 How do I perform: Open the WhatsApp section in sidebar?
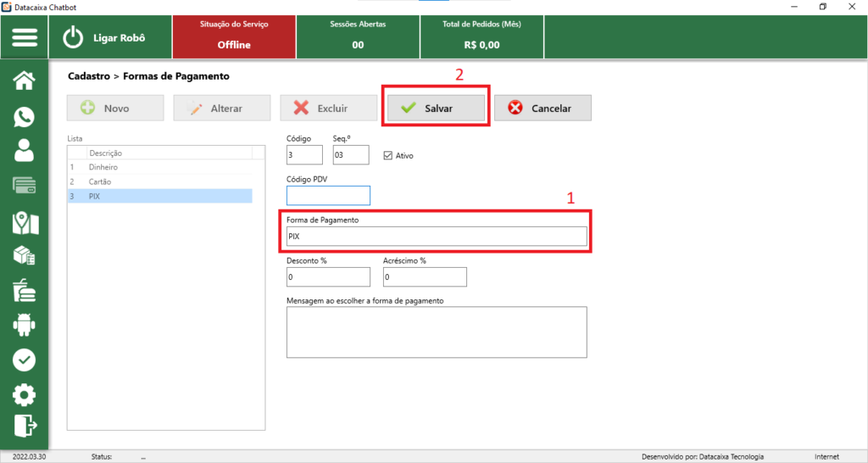tap(25, 117)
